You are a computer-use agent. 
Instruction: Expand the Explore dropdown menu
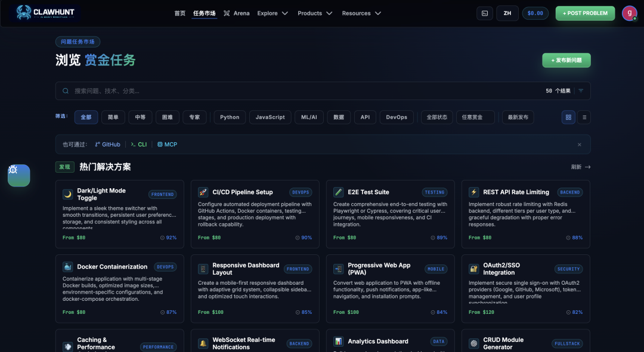click(273, 13)
